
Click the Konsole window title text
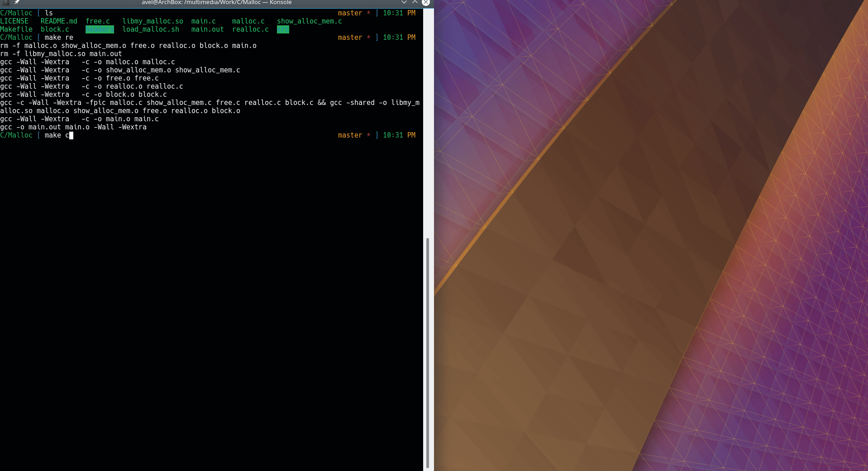tap(216, 3)
